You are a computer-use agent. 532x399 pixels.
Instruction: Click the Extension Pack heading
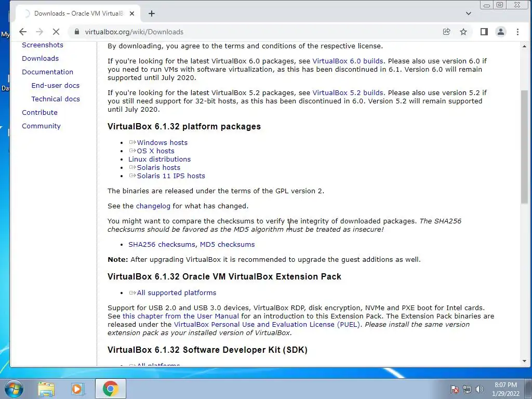pyautogui.click(x=224, y=276)
